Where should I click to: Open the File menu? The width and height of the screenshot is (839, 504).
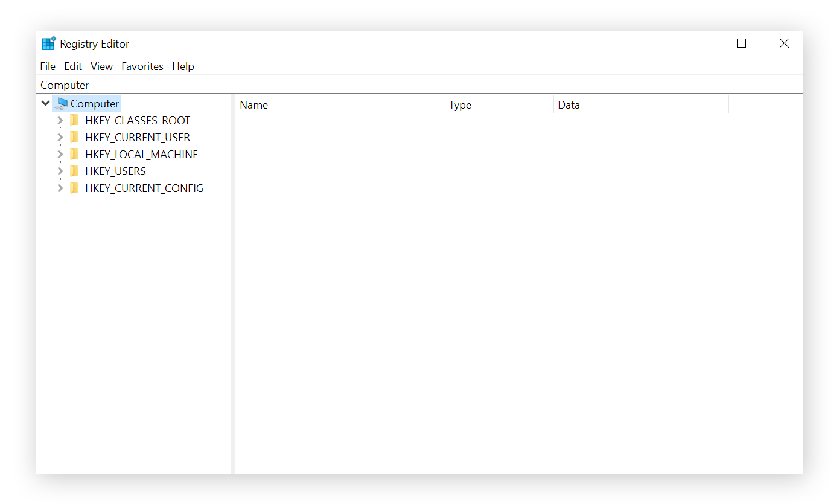point(48,66)
